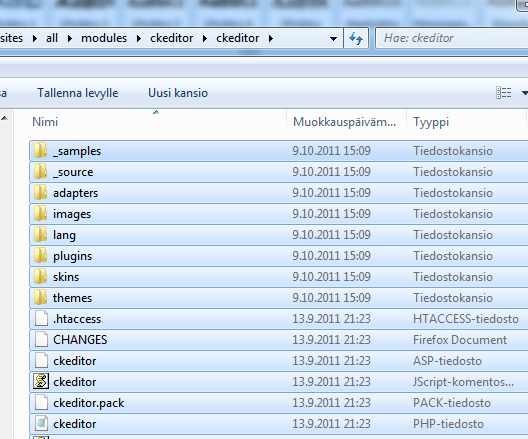The height and width of the screenshot is (439, 528).
Task: Click the date cell in the ckeditor.pack row
Action: coord(331,403)
